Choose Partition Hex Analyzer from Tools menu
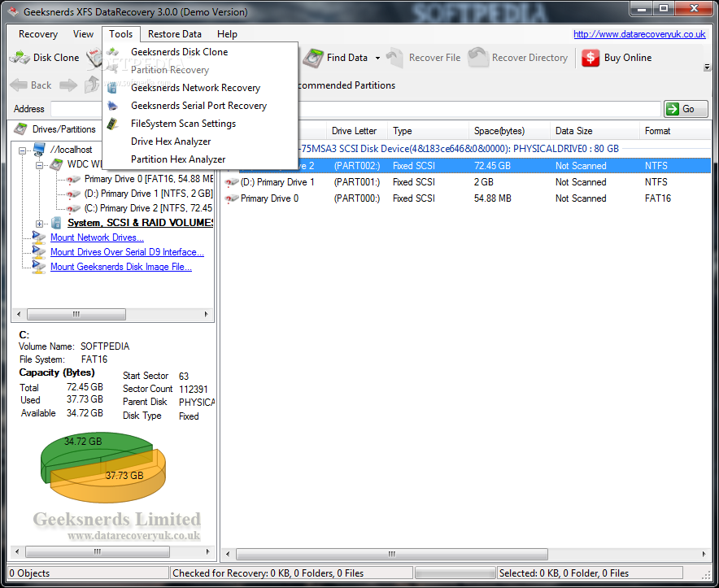The width and height of the screenshot is (719, 588). point(200,159)
